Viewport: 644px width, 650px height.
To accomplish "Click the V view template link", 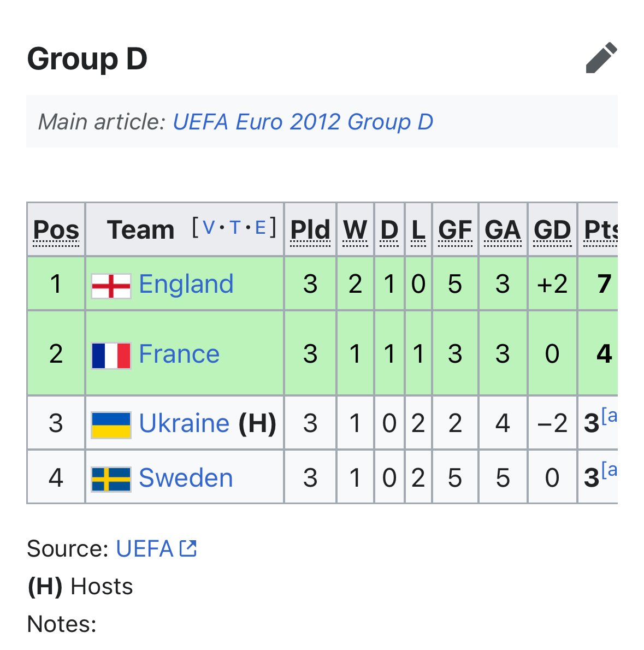I will point(209,227).
